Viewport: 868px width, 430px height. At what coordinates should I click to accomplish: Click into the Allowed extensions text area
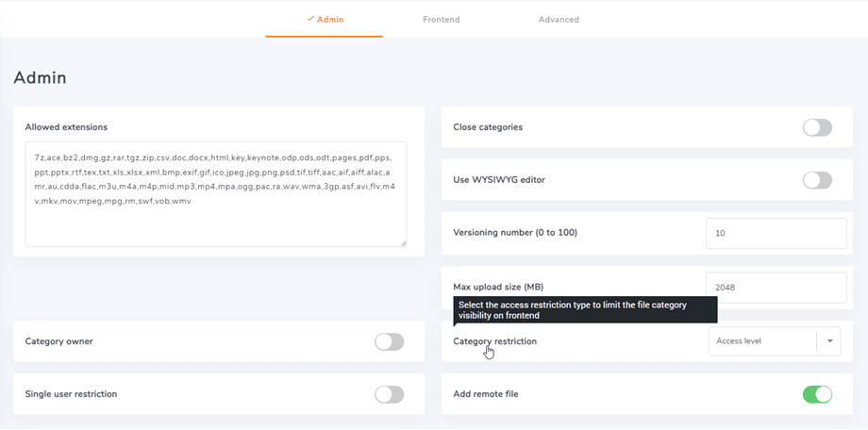(215, 194)
